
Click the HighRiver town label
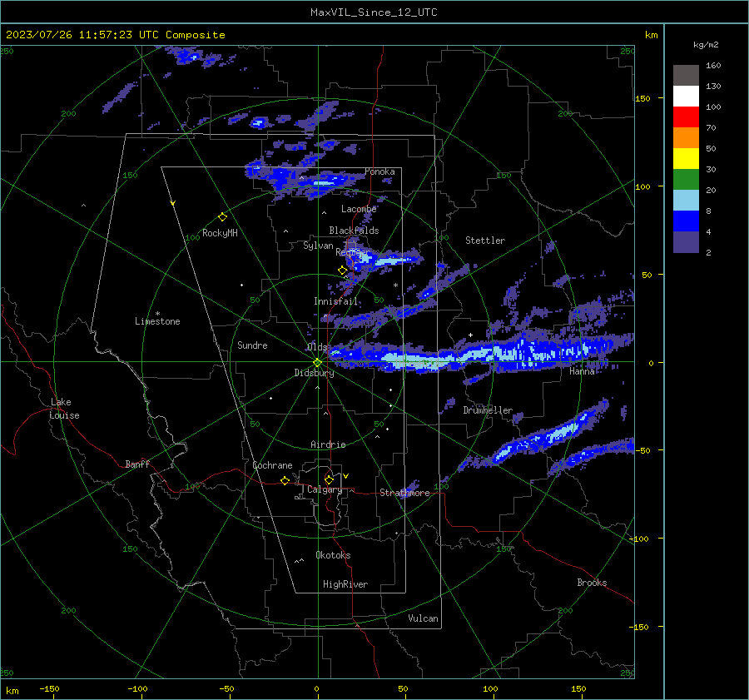point(345,584)
